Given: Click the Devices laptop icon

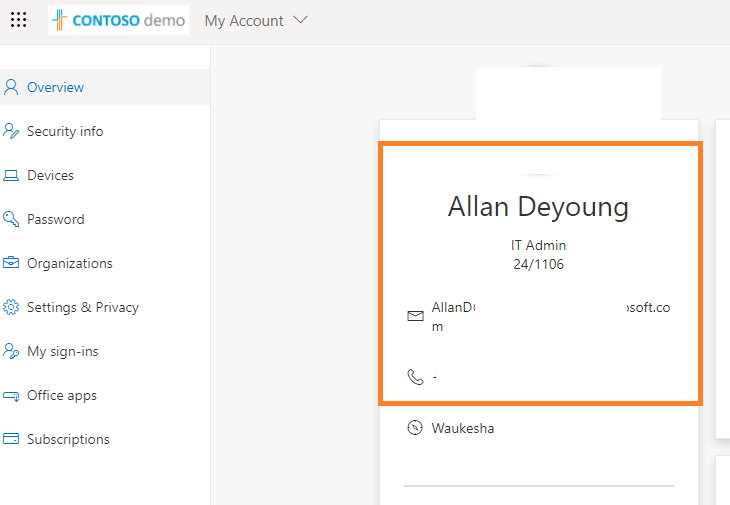Looking at the screenshot, I should [11, 175].
